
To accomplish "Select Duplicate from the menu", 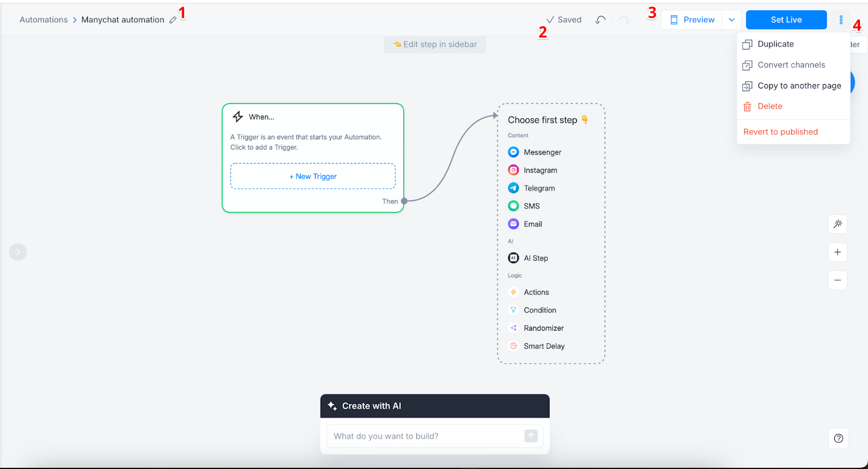I will click(x=793, y=44).
